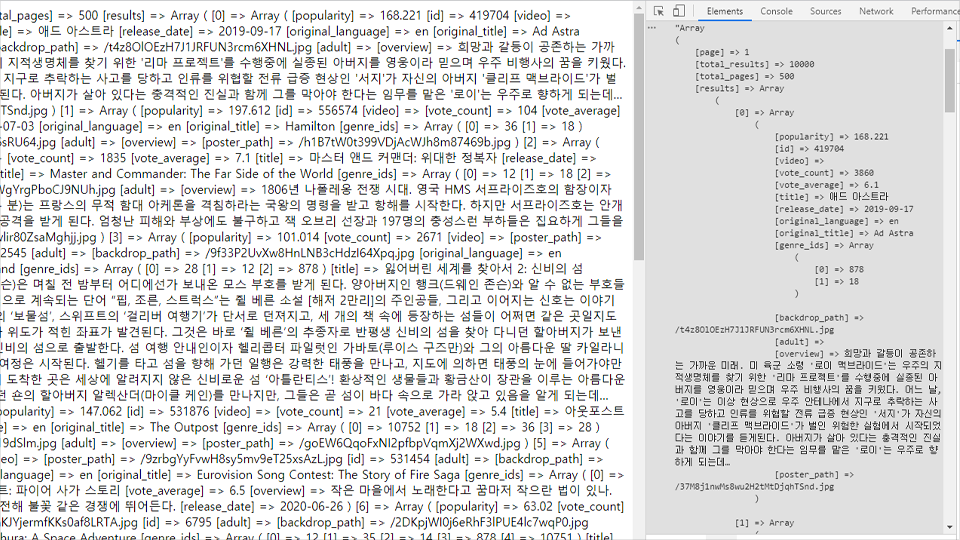Click the /2DKpjWI0j6eRhF3IPUE4lc7wqP0.jpg backdrop path
The image size is (960, 540).
point(489,523)
